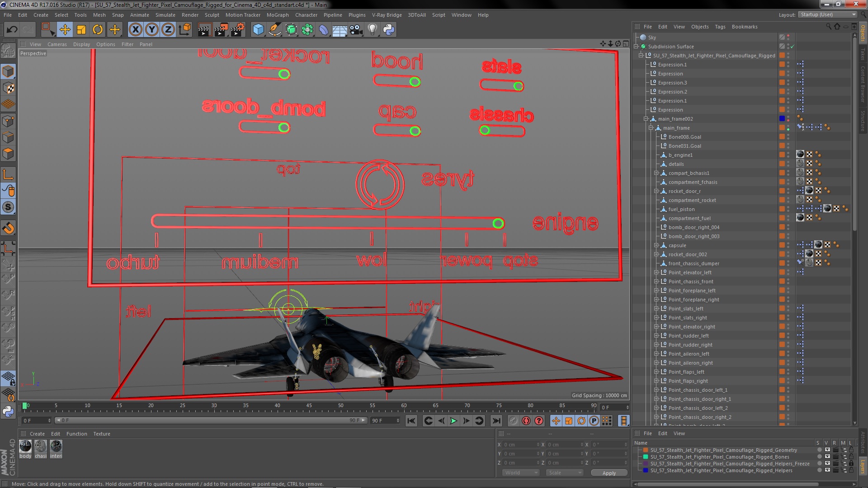Click the Floor environment icon

point(340,30)
